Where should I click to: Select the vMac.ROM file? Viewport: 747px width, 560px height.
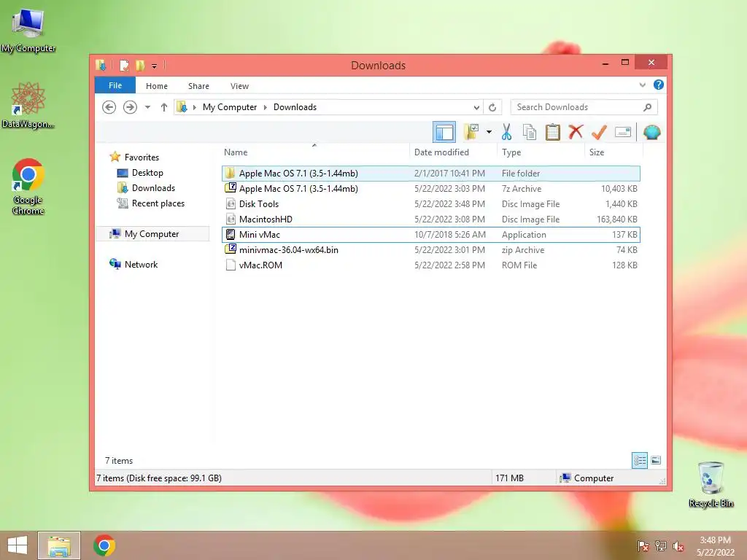[430, 265]
